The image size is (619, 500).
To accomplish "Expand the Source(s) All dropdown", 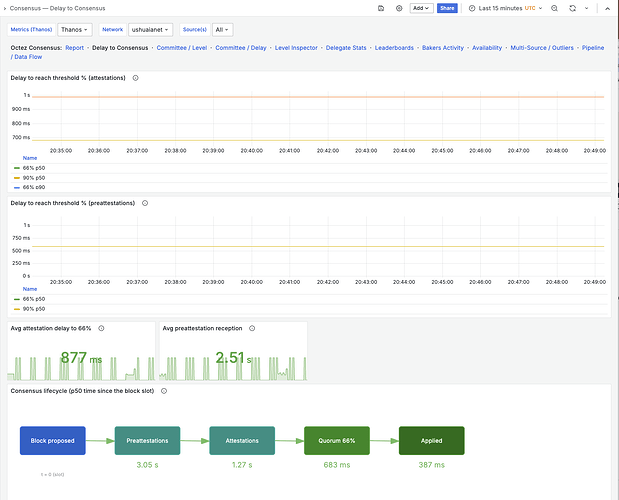I will pyautogui.click(x=223, y=30).
